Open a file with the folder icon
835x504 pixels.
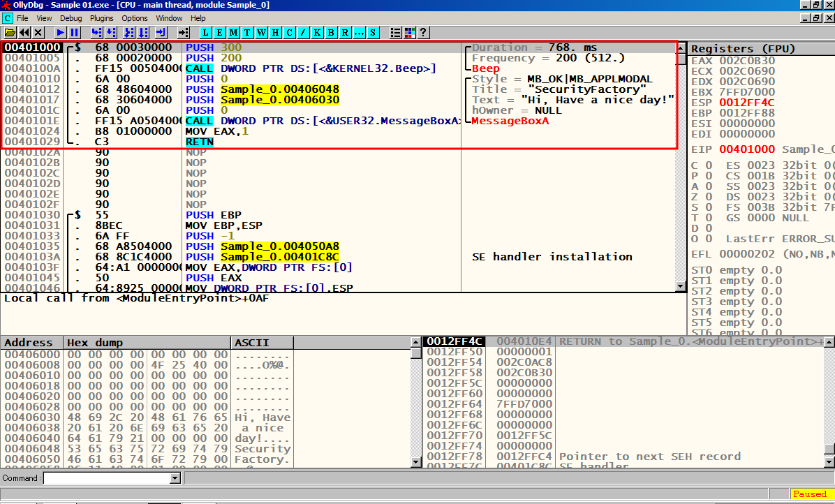[10, 33]
